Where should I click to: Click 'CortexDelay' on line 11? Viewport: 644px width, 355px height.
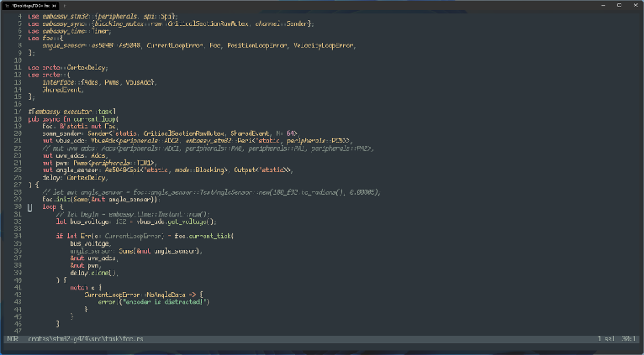[x=86, y=68]
